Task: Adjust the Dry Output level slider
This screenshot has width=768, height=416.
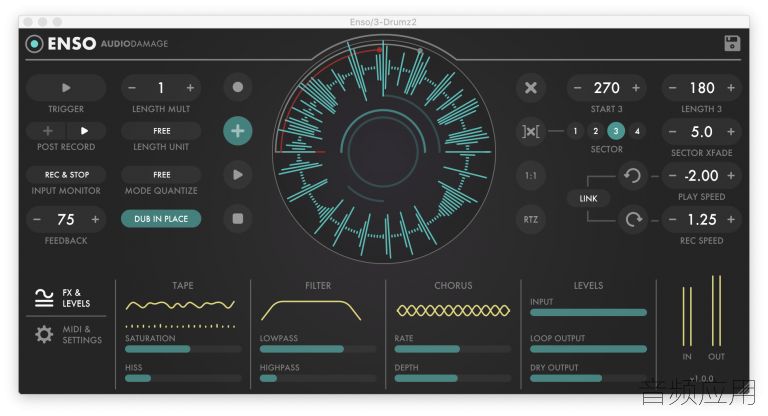Action: pos(588,378)
